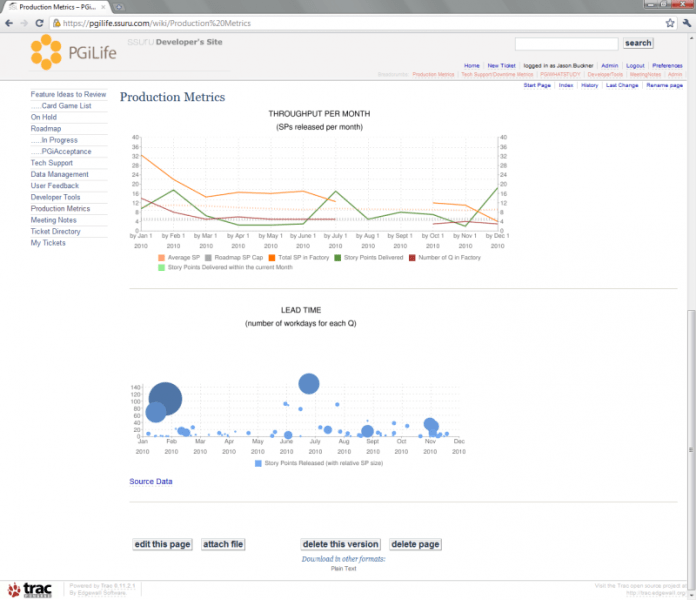
Task: Open Production Metrics in the sidebar
Action: click(x=60, y=209)
